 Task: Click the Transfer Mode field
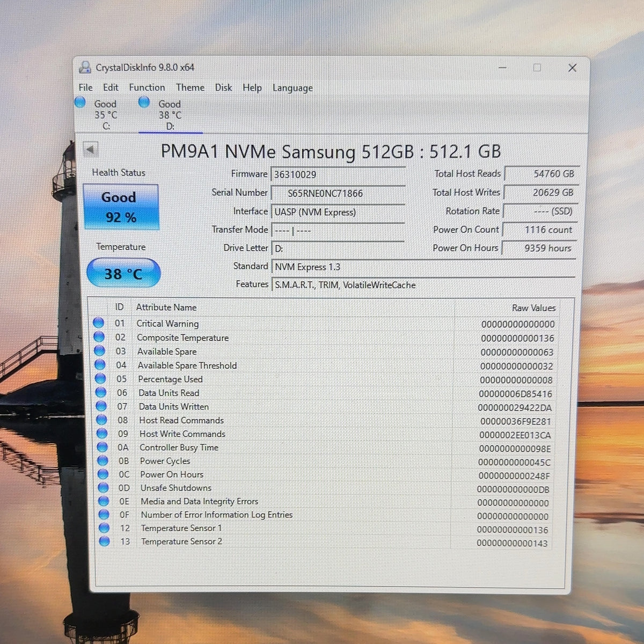(338, 230)
